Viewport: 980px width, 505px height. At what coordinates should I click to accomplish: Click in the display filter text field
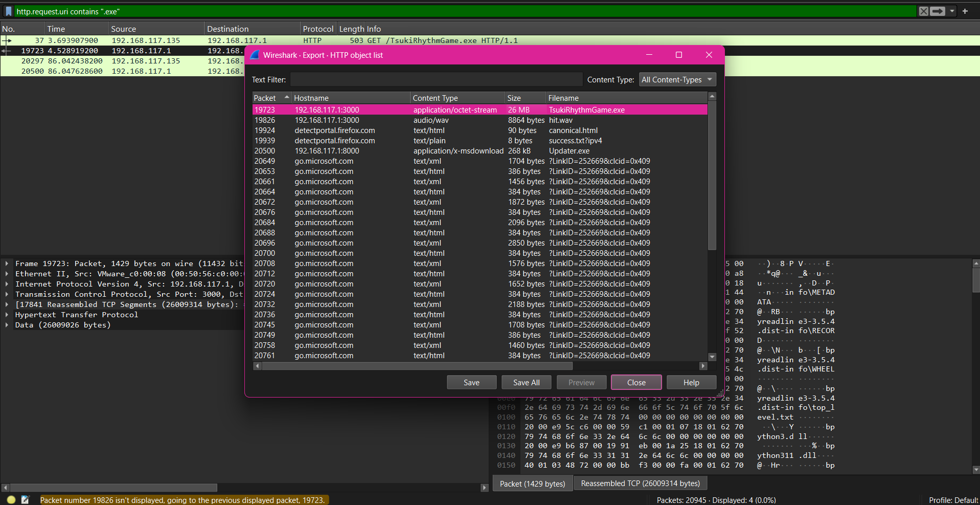click(465, 11)
